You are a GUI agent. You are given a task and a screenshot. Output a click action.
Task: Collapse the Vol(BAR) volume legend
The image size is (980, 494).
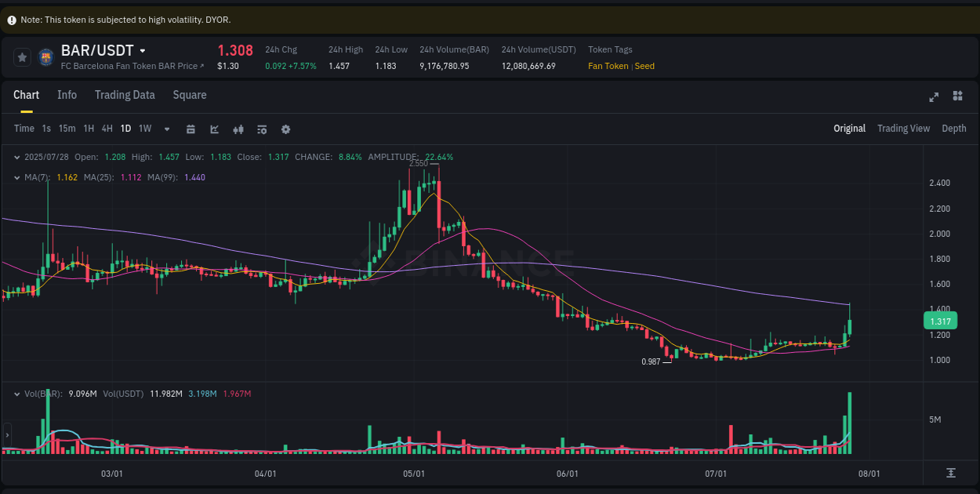[16, 393]
